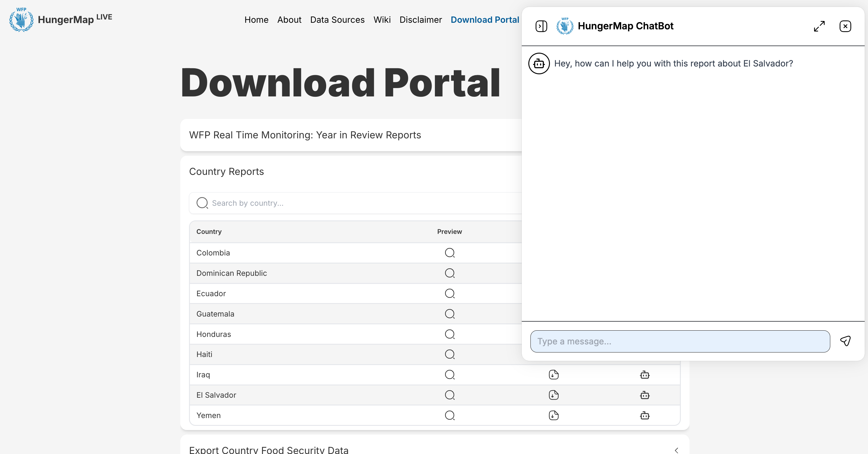Viewport: 868px width, 454px height.
Task: Open Data Sources page
Action: (337, 20)
